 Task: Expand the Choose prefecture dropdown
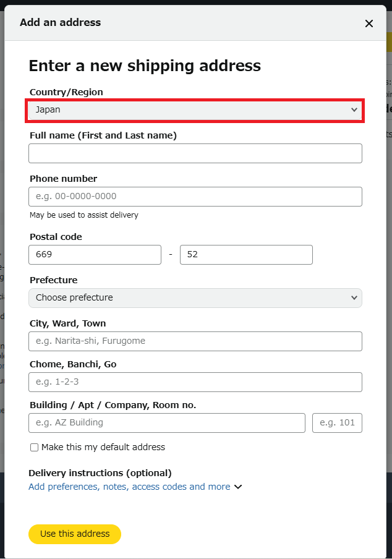(195, 298)
